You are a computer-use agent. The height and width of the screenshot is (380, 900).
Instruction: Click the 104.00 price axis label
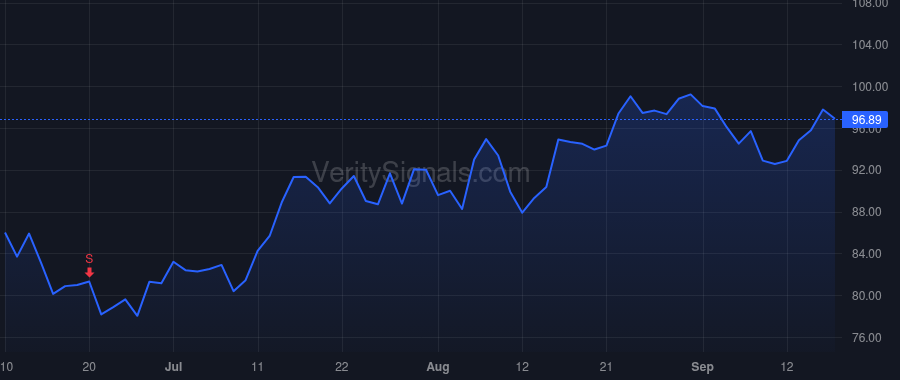tap(870, 45)
